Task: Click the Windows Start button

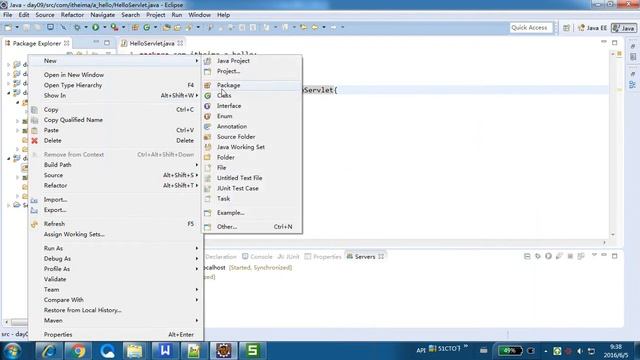Action: click(x=12, y=351)
